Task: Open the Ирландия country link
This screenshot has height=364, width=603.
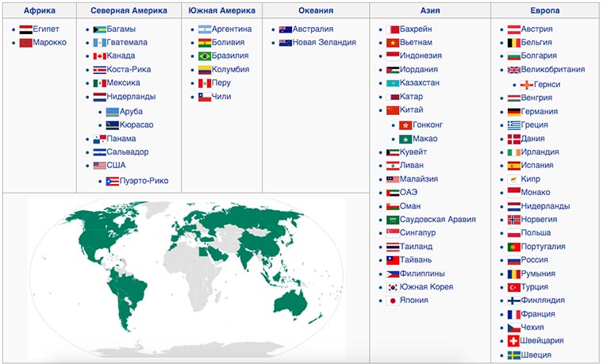Action: pyautogui.click(x=540, y=151)
